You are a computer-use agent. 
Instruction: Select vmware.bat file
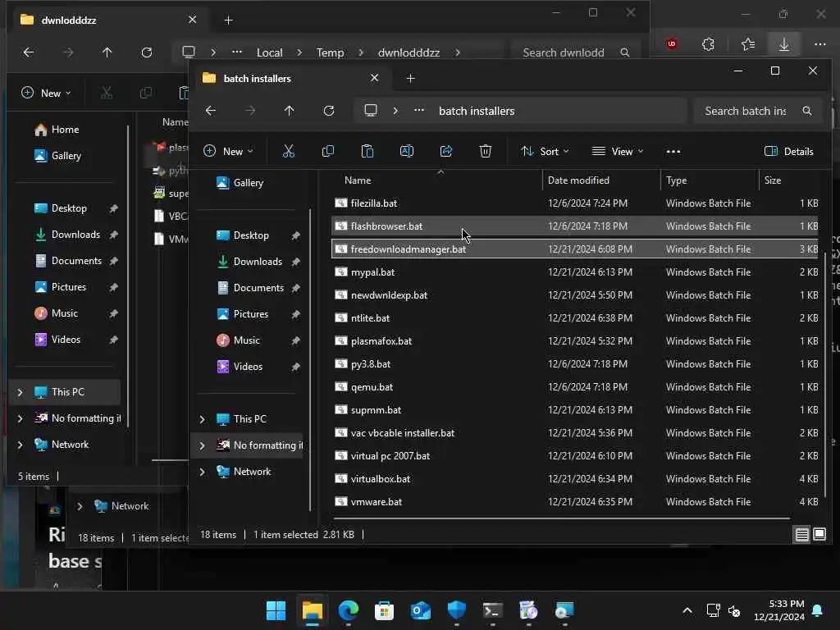tap(575, 502)
